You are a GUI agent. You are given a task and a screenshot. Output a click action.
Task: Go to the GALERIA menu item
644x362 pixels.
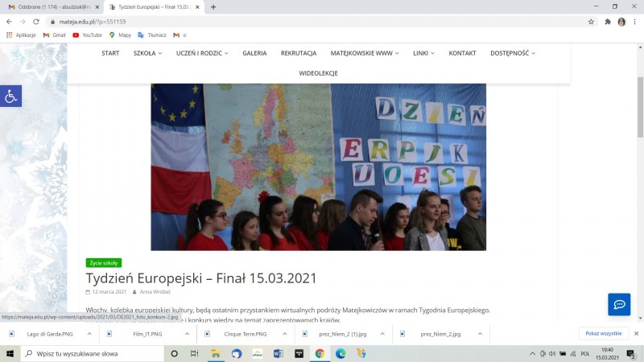[x=254, y=53]
